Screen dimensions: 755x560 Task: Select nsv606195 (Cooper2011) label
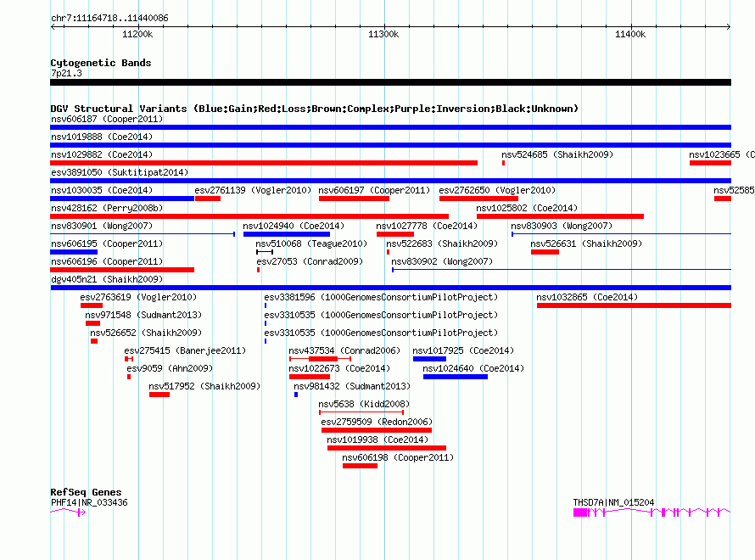coord(107,244)
